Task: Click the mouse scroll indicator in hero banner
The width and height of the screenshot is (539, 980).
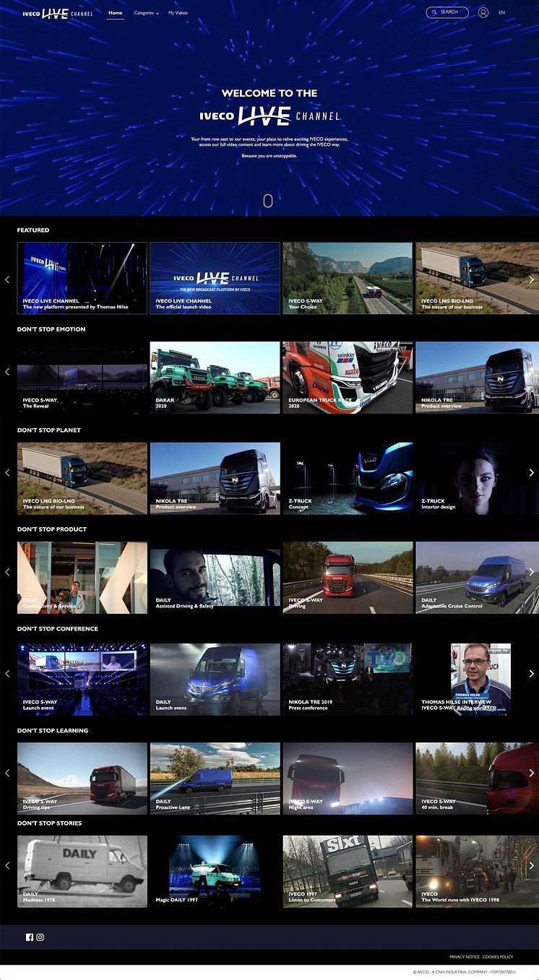Action: pyautogui.click(x=268, y=201)
